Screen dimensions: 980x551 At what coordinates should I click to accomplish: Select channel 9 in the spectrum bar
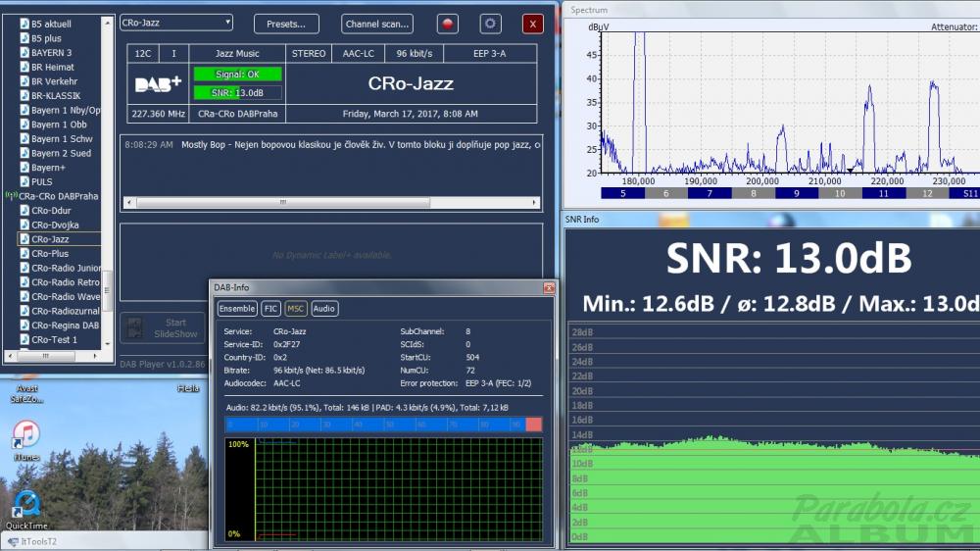tap(797, 193)
